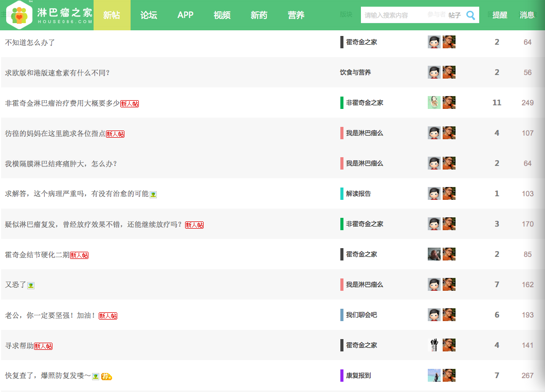Click image attachment icon on 又恐了 post
Image resolution: width=545 pixels, height=392 pixels.
pyautogui.click(x=31, y=286)
